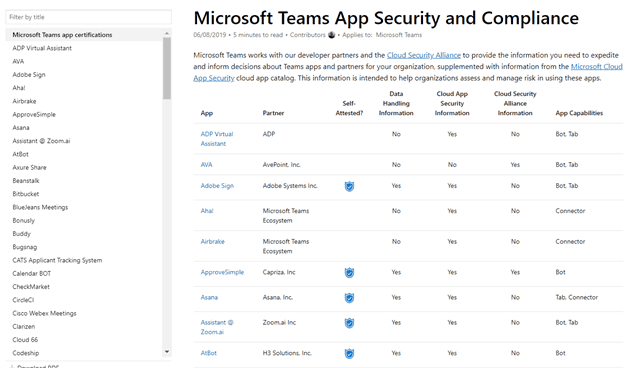The height and width of the screenshot is (368, 640).
Task: Click the Partner column header
Action: click(x=273, y=113)
